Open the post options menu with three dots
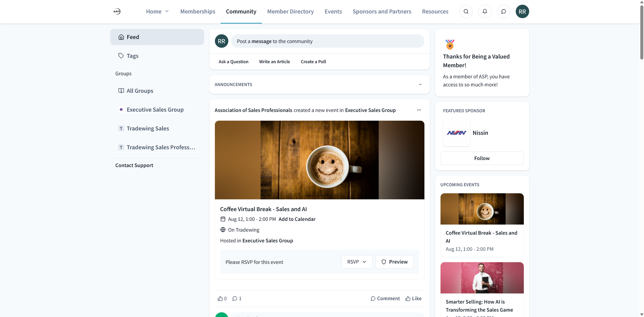The image size is (644, 317). (419, 110)
